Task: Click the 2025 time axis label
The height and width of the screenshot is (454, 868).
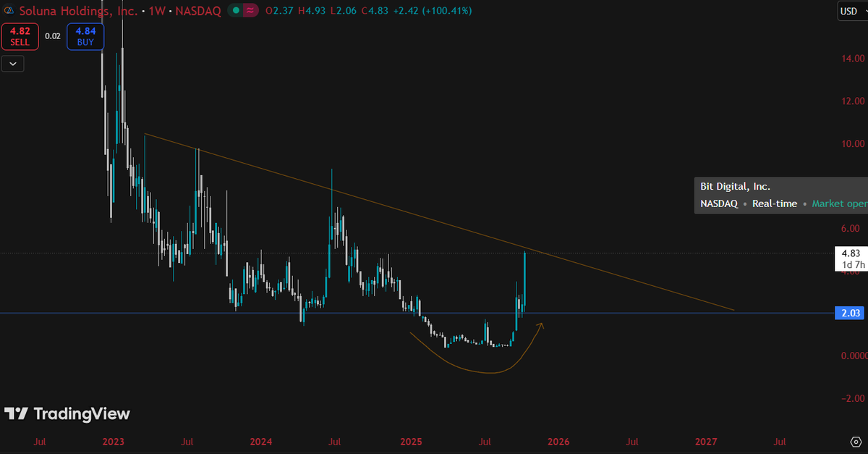Action: pyautogui.click(x=410, y=441)
